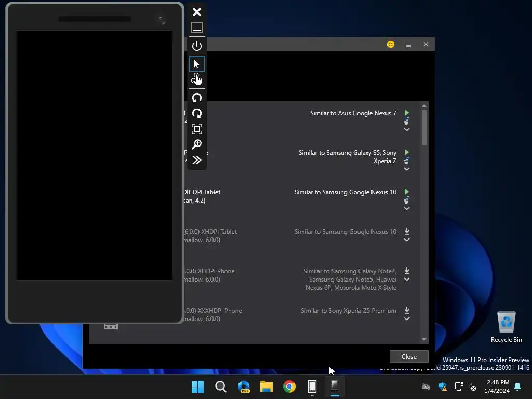Click the profile list scrollbar up arrow

pyautogui.click(x=424, y=106)
